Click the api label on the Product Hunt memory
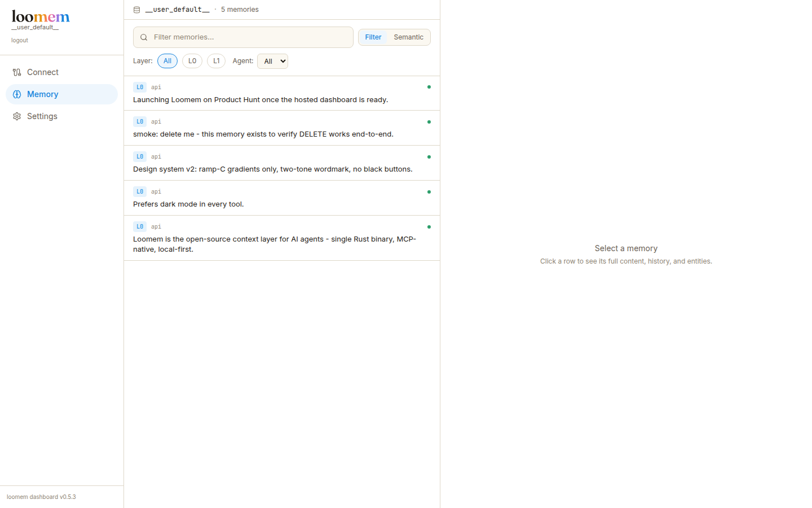 [x=156, y=87]
